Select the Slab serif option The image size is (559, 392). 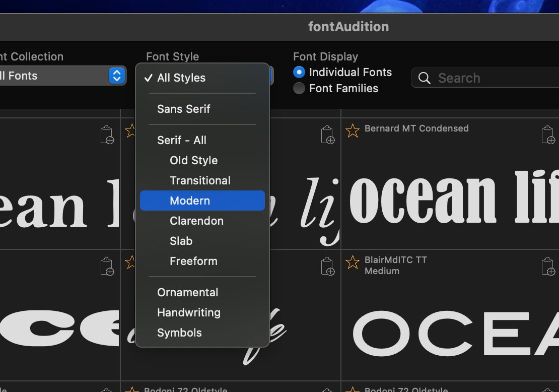(202, 241)
